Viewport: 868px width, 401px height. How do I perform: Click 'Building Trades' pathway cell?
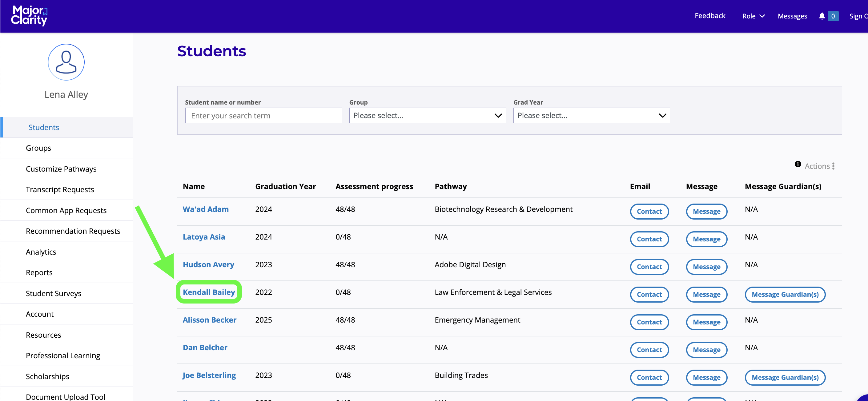click(461, 375)
